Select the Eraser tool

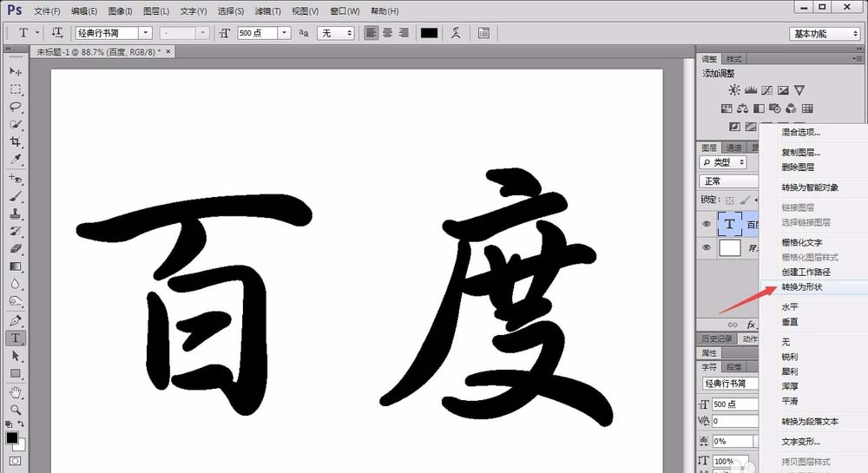(x=16, y=249)
